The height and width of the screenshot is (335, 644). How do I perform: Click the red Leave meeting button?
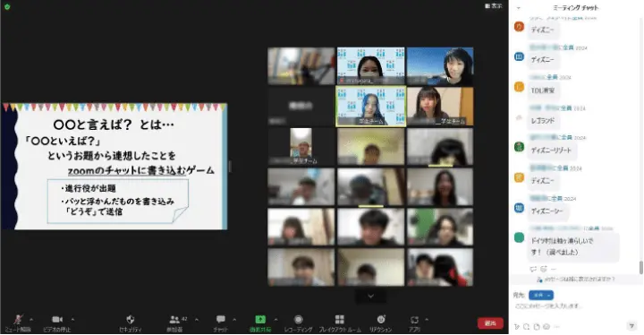[x=490, y=323]
